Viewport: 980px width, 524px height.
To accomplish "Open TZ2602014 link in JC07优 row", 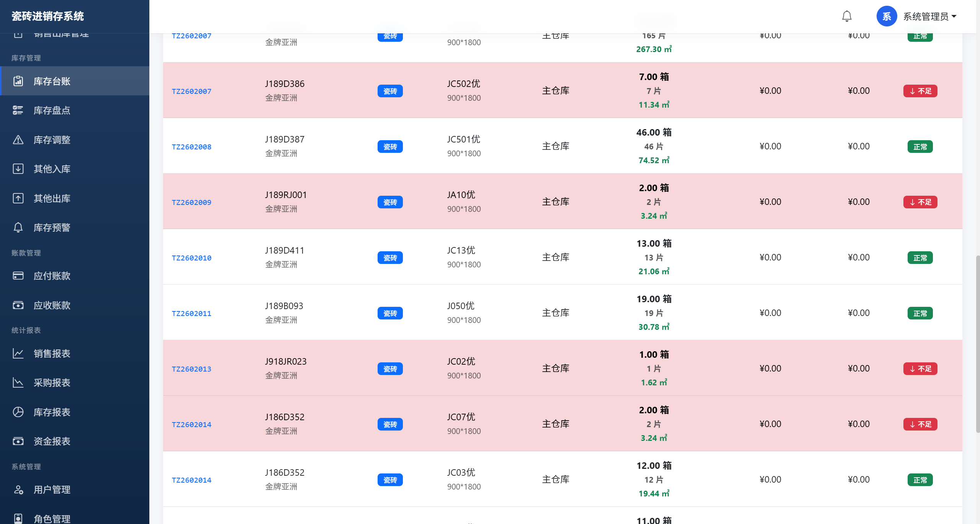I will pos(191,424).
